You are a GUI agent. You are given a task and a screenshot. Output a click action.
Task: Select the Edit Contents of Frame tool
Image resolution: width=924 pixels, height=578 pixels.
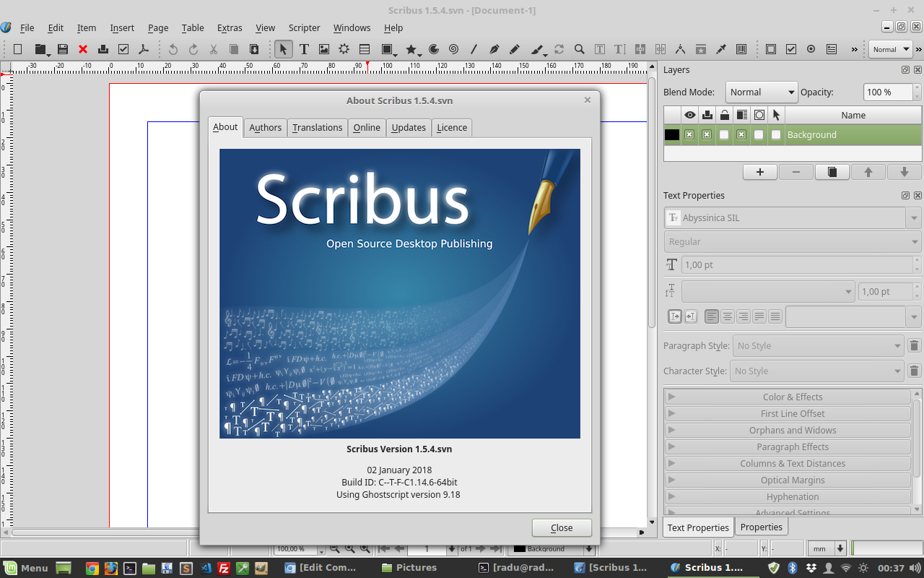[599, 49]
